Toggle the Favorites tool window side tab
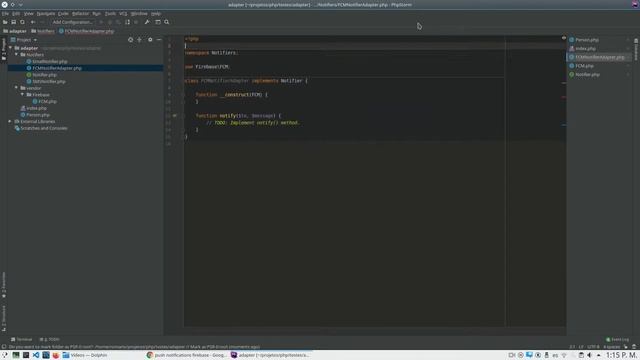The height and width of the screenshot is (360, 640). coord(4,285)
